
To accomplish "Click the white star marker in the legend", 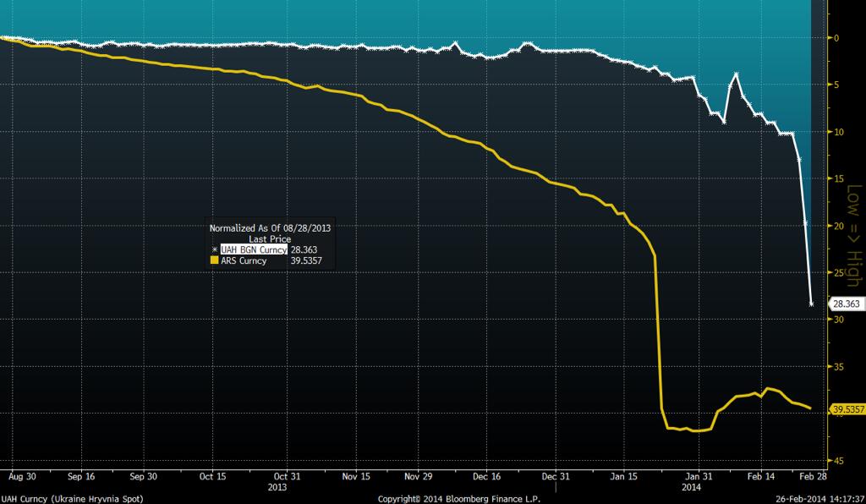I will (x=214, y=250).
